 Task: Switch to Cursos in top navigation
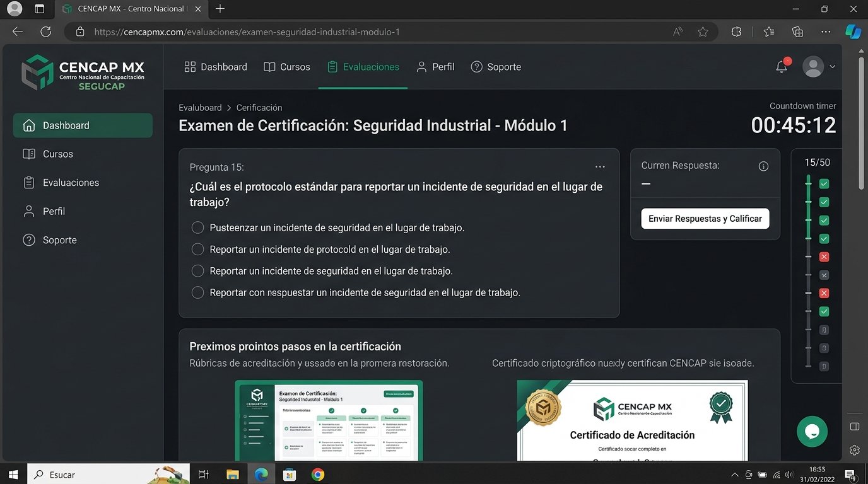pos(287,67)
